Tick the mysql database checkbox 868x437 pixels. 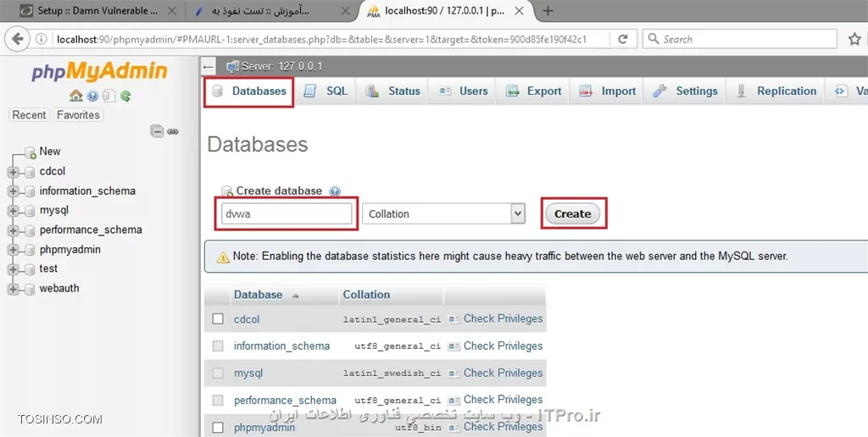click(x=218, y=373)
